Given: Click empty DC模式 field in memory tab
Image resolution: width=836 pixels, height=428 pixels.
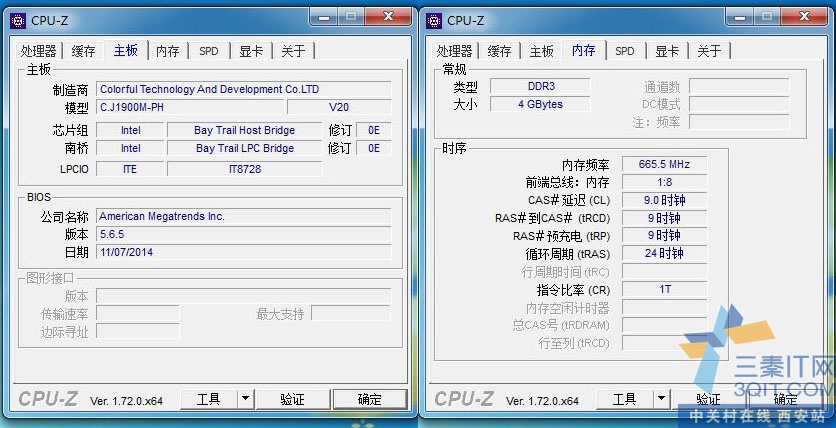Looking at the screenshot, I should 739,104.
